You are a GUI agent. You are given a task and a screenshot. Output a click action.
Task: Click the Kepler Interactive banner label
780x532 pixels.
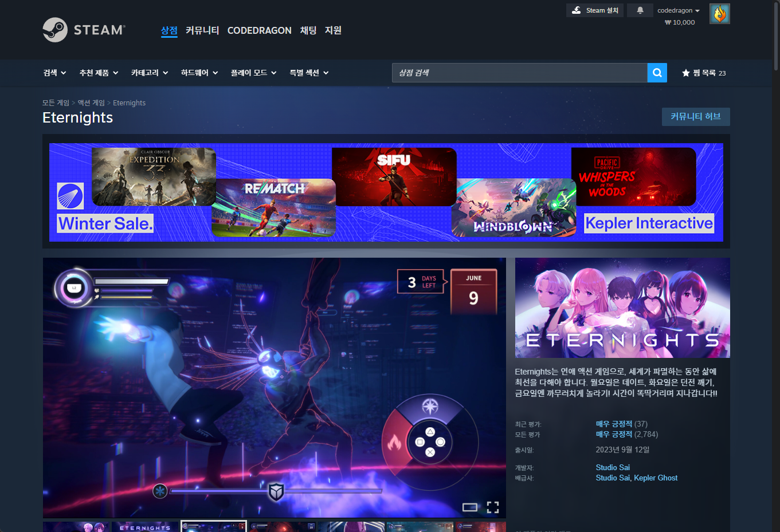tap(649, 223)
